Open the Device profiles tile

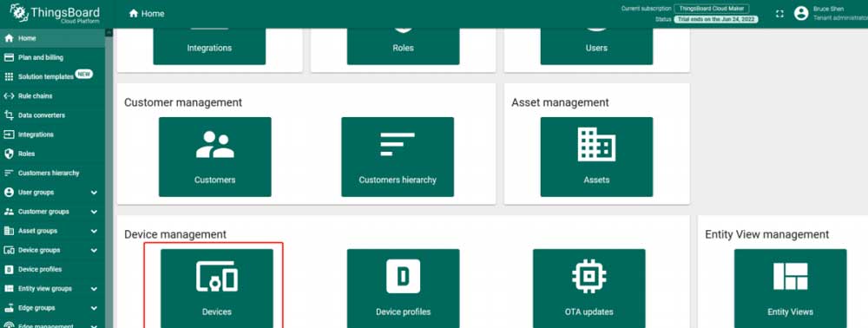pos(403,288)
